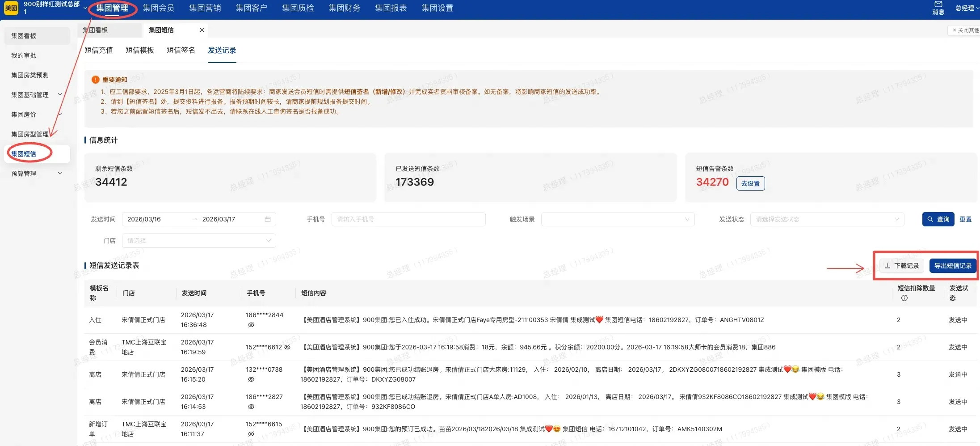Click the Meituan logo in top-left corner

point(10,8)
